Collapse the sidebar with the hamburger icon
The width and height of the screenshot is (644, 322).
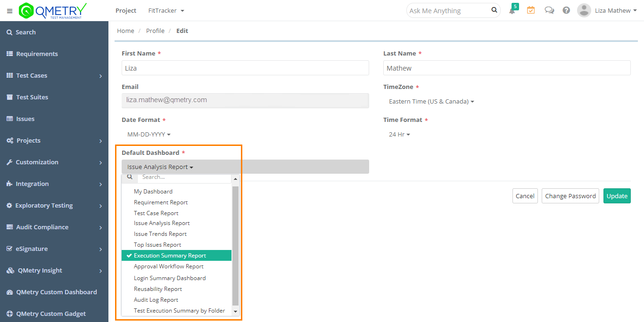pos(9,10)
